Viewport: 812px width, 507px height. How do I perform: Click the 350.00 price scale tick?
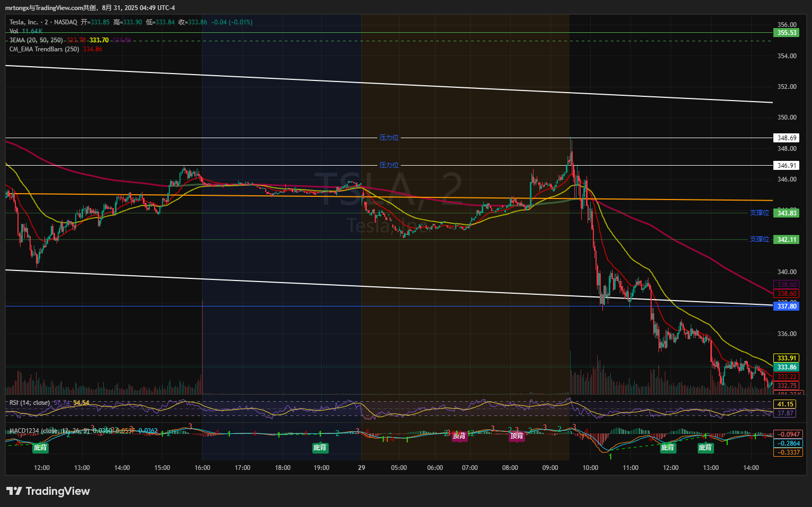click(787, 117)
